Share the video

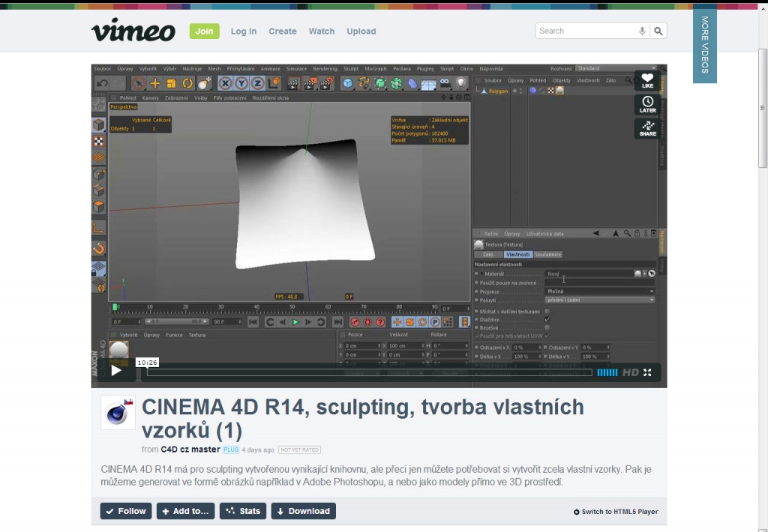tap(647, 129)
